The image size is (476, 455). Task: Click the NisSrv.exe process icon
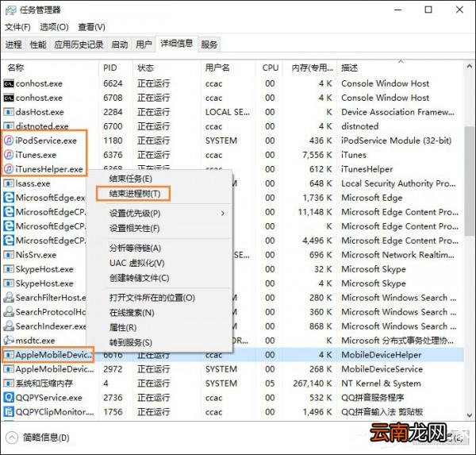pyautogui.click(x=9, y=255)
